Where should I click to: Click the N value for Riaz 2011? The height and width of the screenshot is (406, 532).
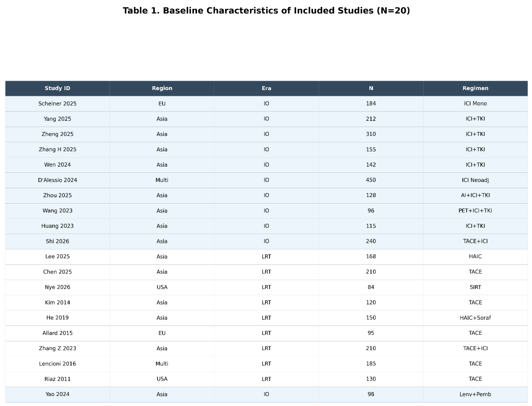point(371,379)
